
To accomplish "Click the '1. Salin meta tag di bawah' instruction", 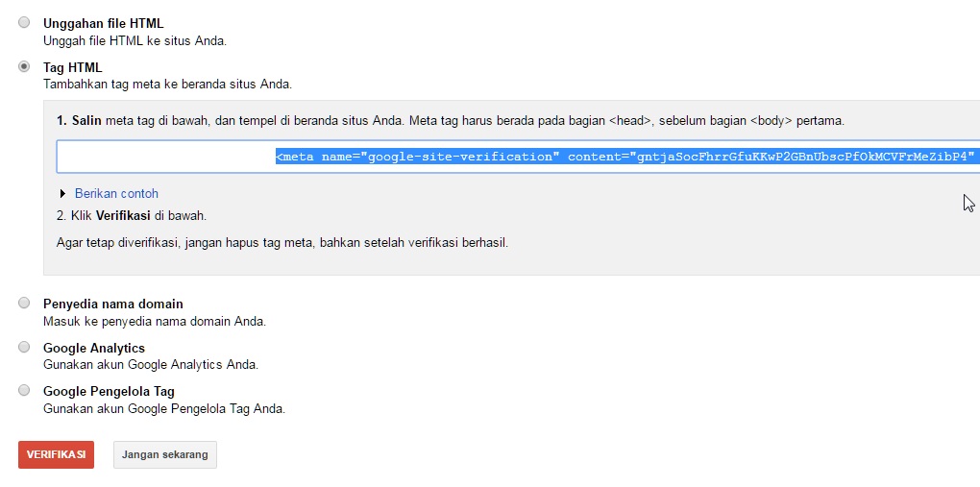I will [x=451, y=121].
